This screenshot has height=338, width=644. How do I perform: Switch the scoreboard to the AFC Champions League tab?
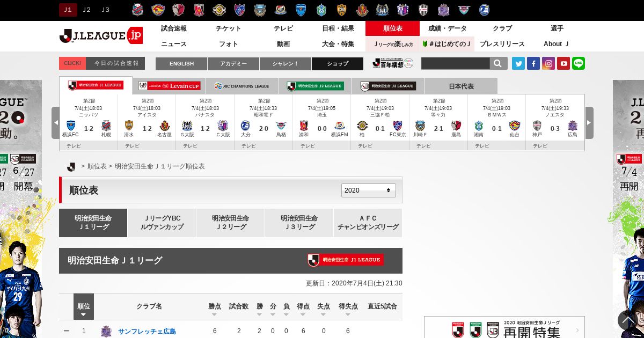tap(242, 86)
